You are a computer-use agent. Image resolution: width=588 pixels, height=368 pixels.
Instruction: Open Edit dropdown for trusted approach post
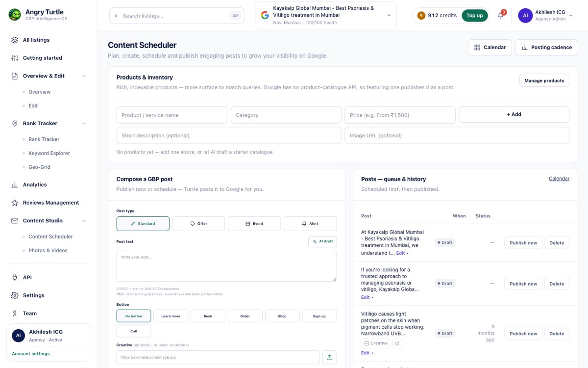pos(367,297)
